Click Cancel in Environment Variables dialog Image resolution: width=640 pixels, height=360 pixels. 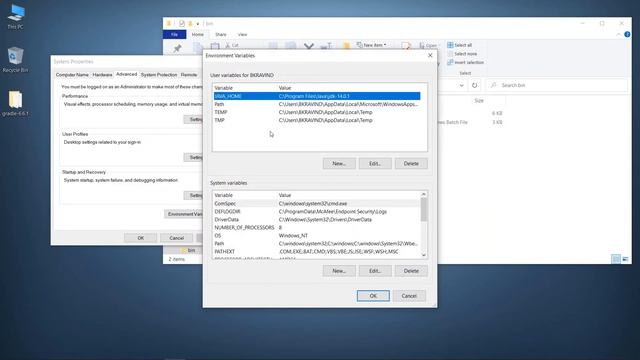click(x=409, y=296)
